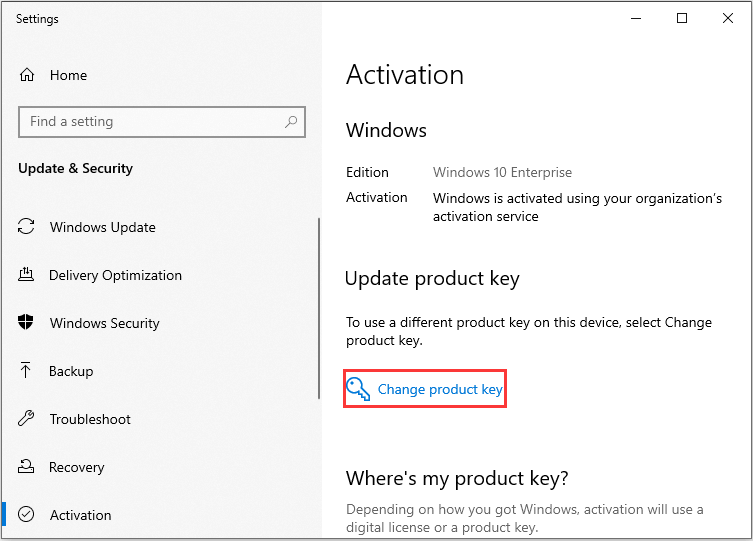Screen dimensions: 753x541
Task: Open the Windows Update settings page
Action: point(103,227)
